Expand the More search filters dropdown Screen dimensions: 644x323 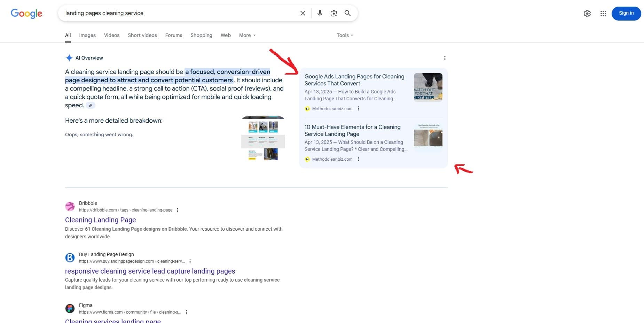[247, 35]
